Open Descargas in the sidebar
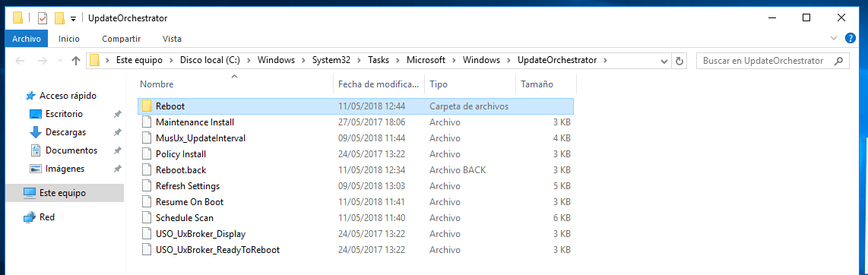Screen dimensions: 868x275 tap(65, 133)
